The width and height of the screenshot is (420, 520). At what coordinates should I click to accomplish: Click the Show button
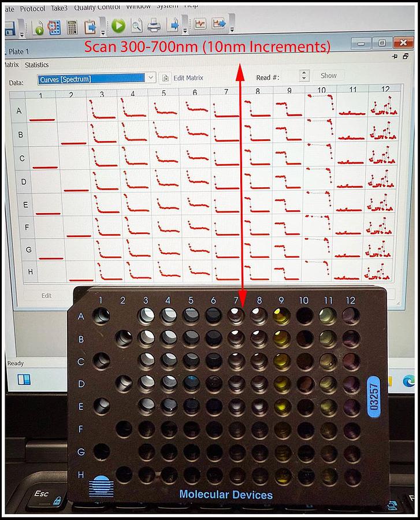[328, 76]
